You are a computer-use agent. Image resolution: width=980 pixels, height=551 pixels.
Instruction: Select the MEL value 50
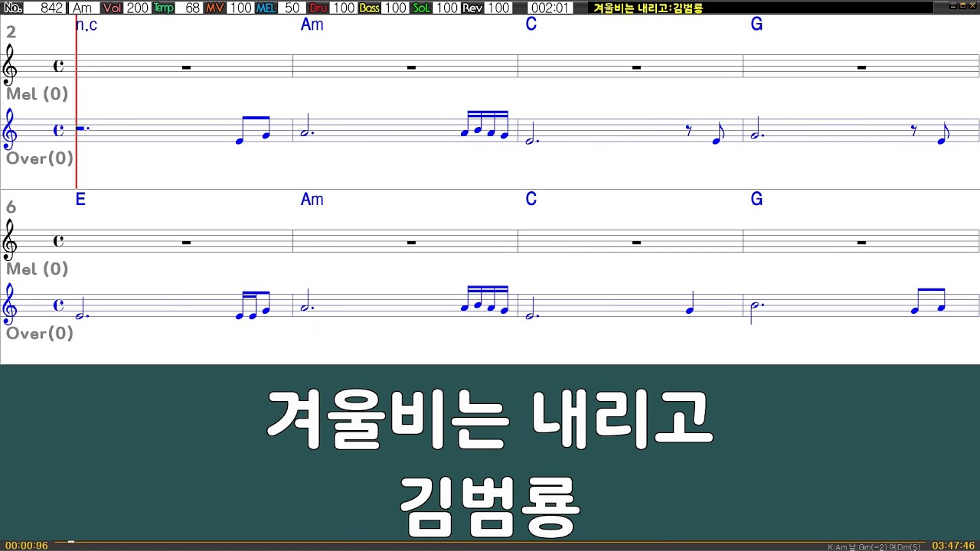click(292, 8)
